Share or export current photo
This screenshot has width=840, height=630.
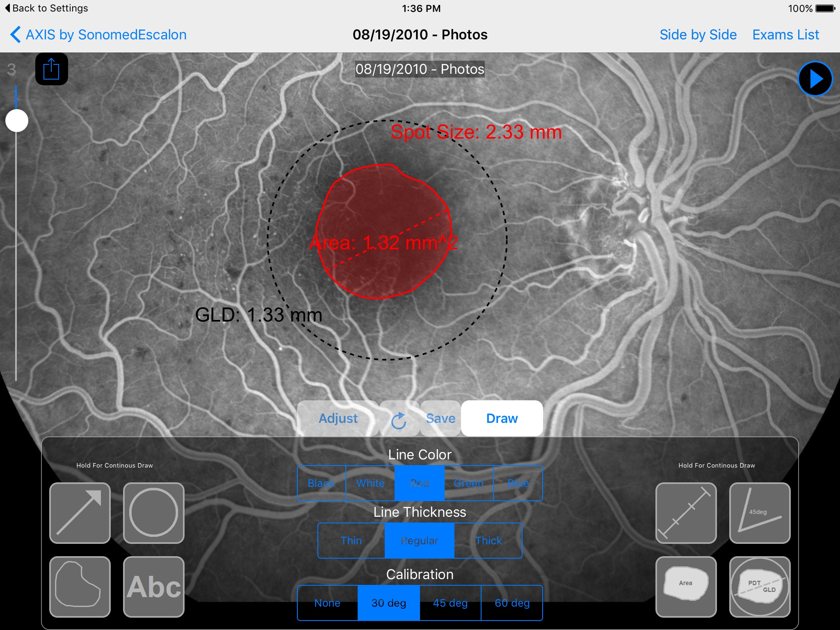coord(51,69)
